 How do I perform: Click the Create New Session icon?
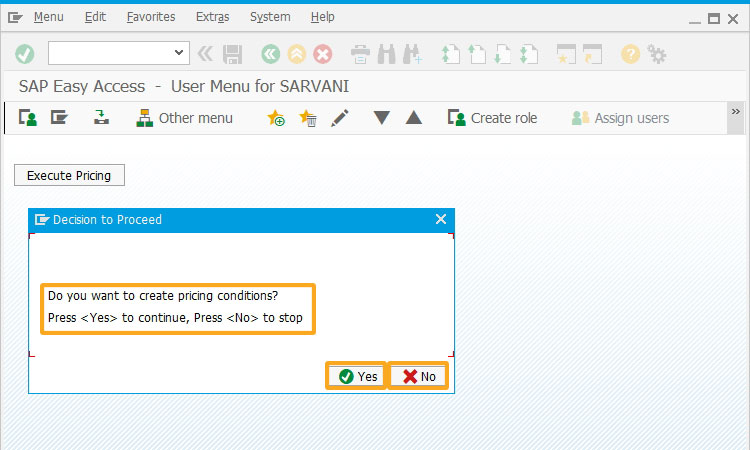point(566,54)
